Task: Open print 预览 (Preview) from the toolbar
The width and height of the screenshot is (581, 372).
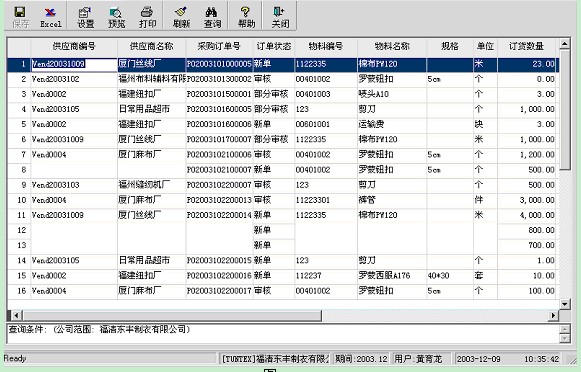Action: 116,17
